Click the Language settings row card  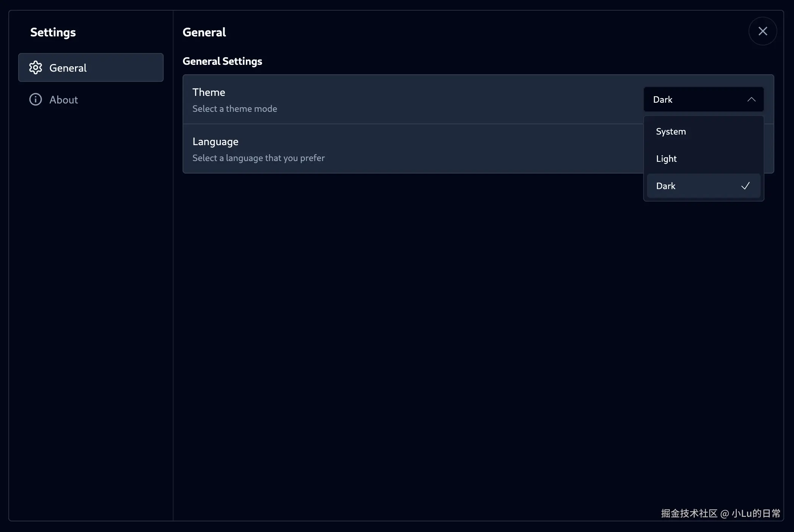click(455, 149)
